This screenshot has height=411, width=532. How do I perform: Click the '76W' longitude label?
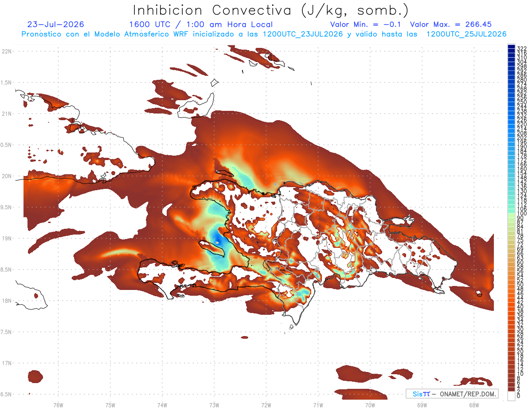(x=58, y=405)
